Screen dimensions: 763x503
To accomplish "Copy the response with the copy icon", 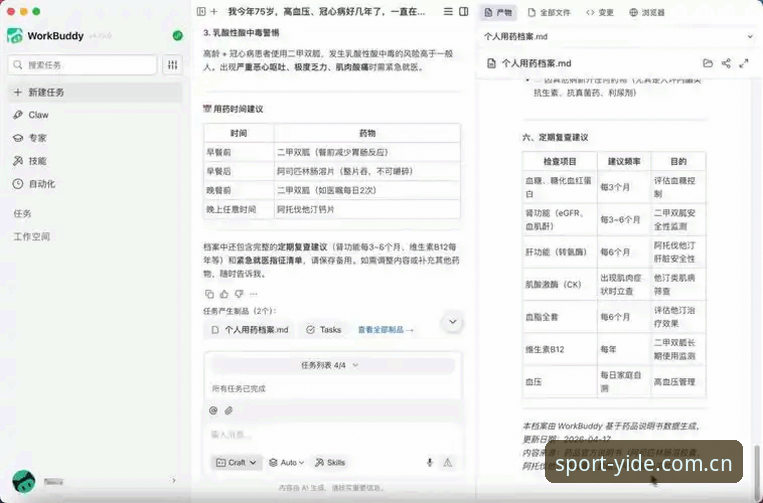I will [209, 294].
